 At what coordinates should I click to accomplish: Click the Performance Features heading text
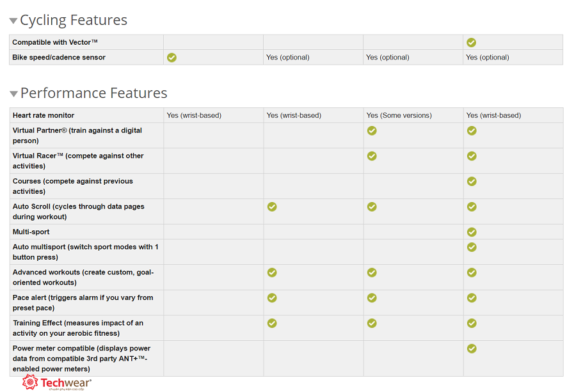93,93
